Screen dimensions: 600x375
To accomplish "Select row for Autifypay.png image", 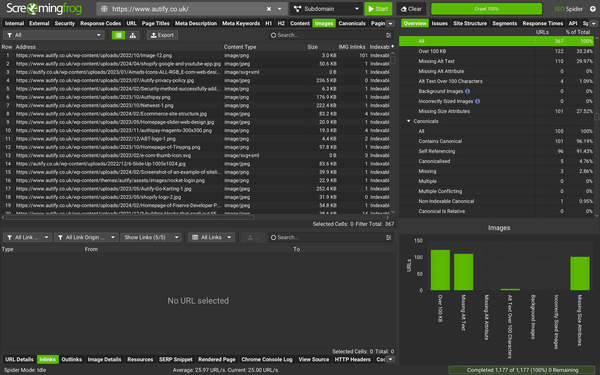I will coord(197,97).
